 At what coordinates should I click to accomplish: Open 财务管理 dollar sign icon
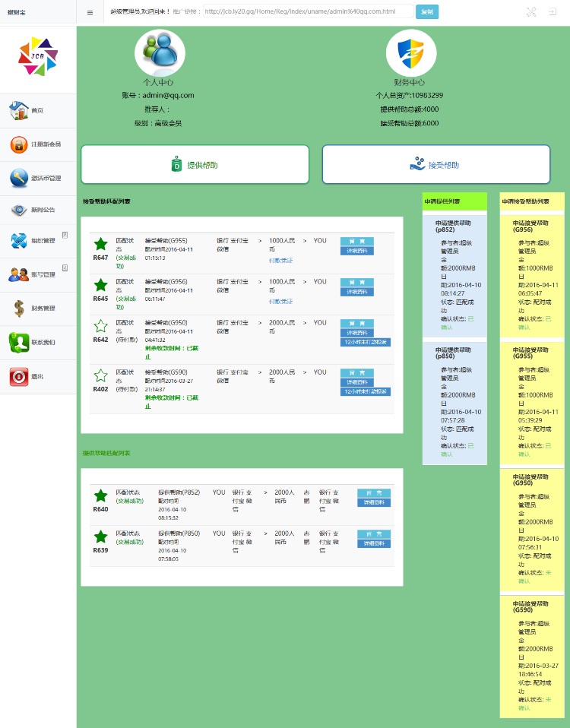pyautogui.click(x=19, y=309)
